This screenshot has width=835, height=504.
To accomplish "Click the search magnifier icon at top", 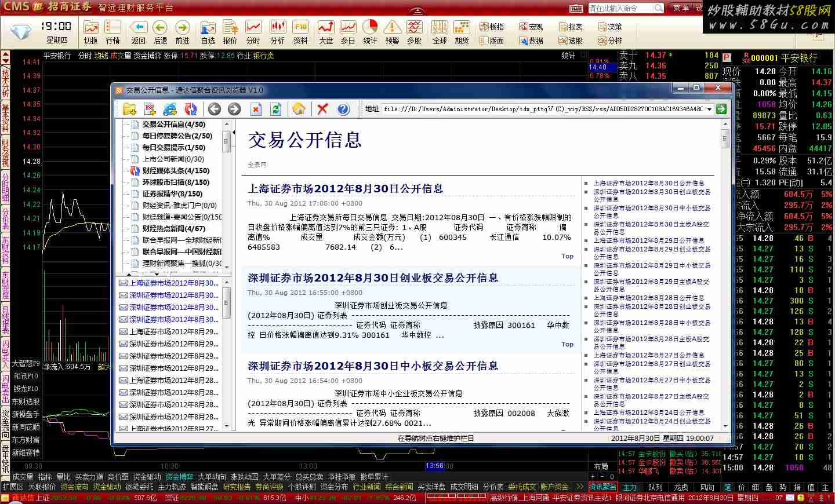I will [x=659, y=8].
